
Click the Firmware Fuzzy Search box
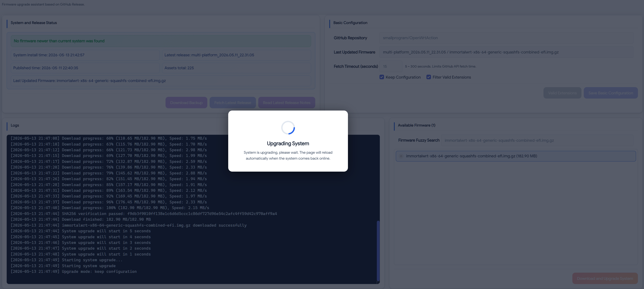pos(537,140)
